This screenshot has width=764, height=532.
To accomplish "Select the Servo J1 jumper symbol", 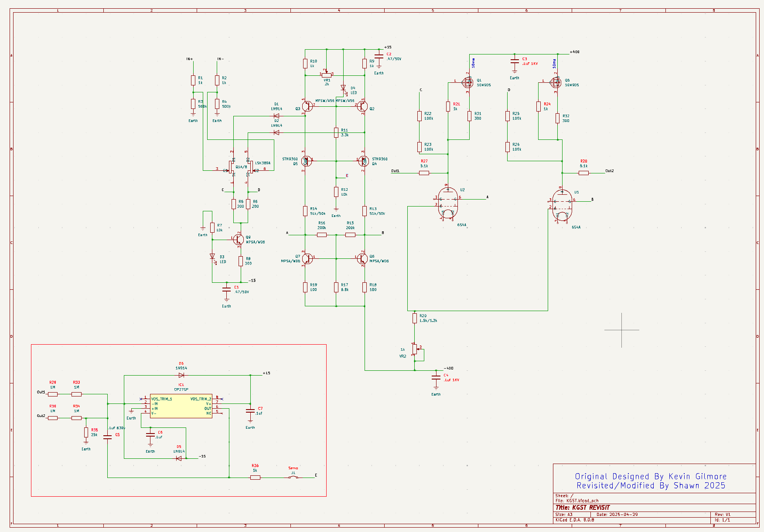I will [293, 478].
